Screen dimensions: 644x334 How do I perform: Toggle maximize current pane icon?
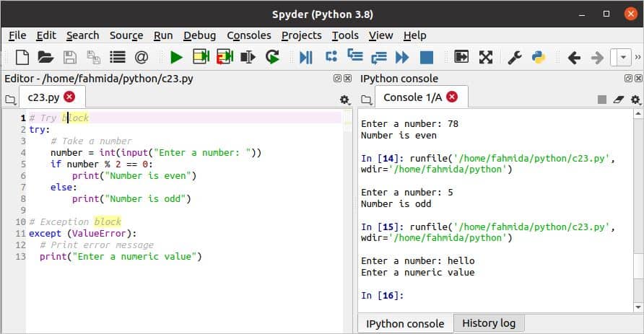462,57
